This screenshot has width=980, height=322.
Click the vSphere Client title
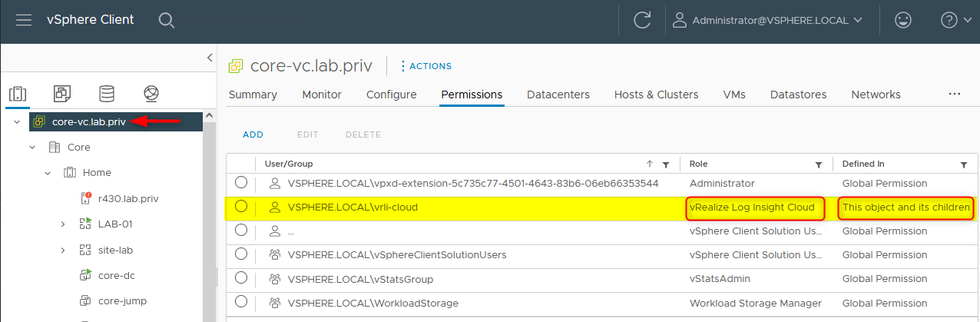[x=91, y=20]
